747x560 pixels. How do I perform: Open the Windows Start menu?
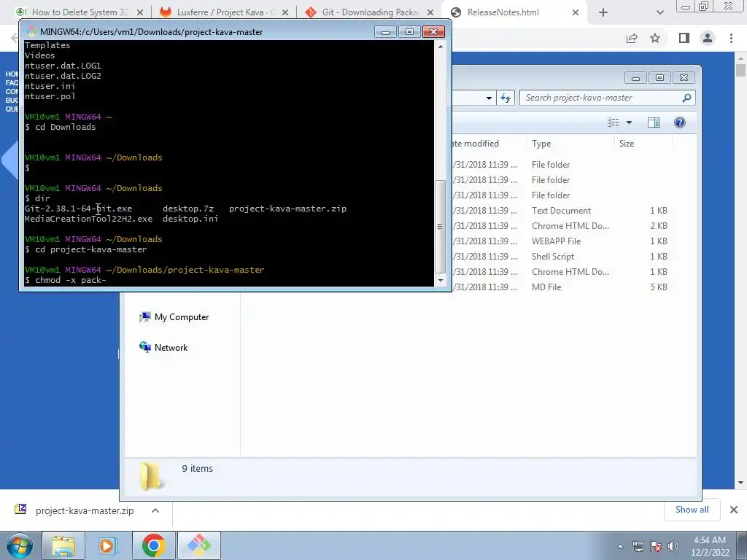point(20,545)
